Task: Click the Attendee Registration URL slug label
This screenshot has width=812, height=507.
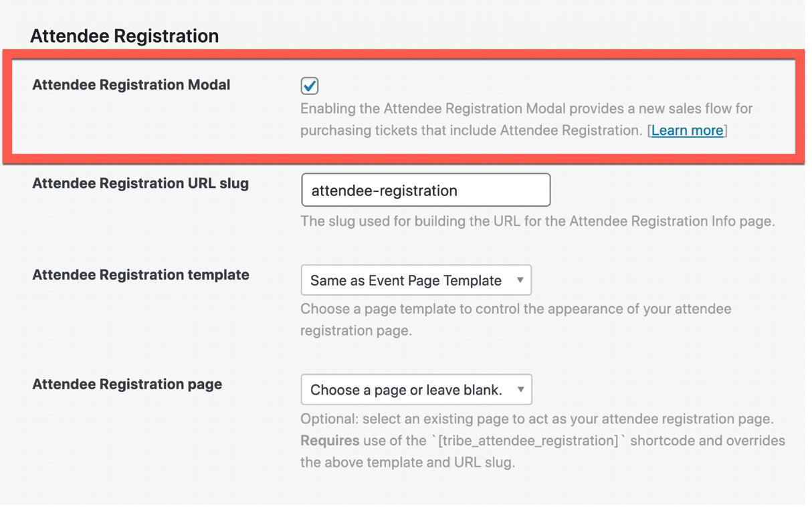Action: click(x=140, y=183)
